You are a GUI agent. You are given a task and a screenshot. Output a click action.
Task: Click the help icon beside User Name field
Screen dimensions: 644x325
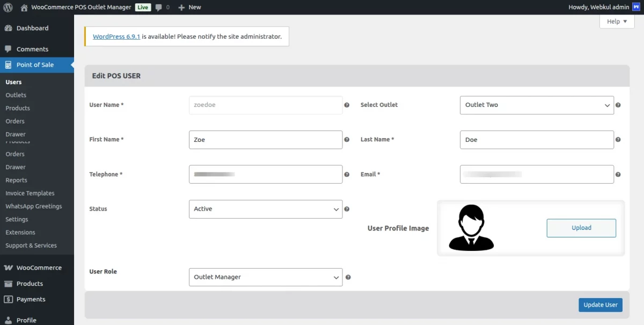coord(347,105)
